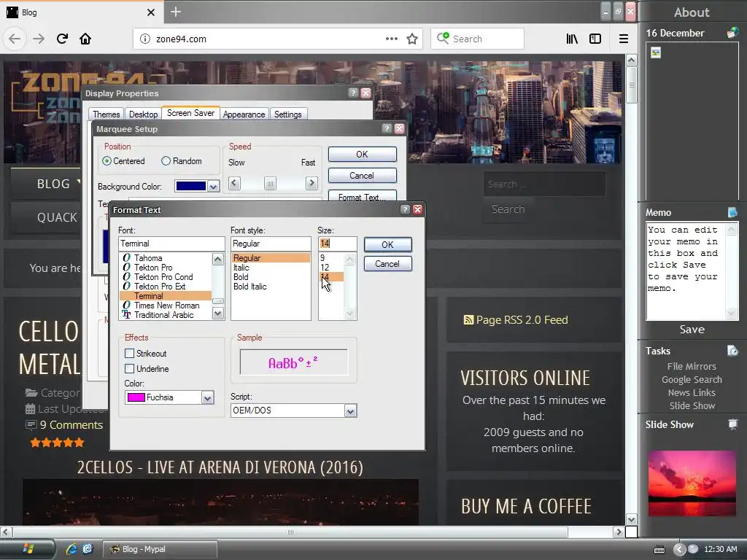Click the marquee speed slider thumb

pos(270,183)
